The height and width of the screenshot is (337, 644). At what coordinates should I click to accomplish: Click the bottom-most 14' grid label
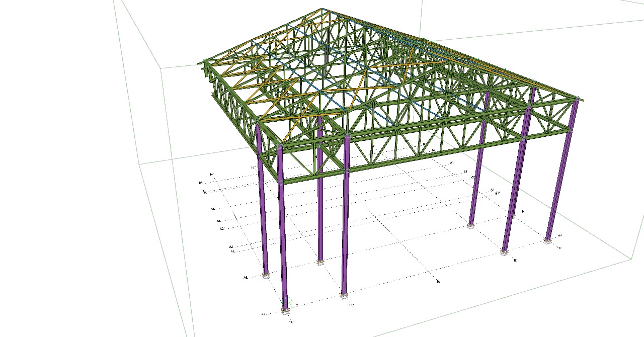[x=291, y=322]
